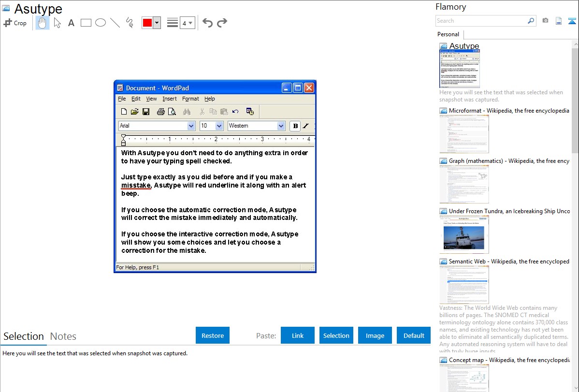Open the WordPad Format menu
The width and height of the screenshot is (579, 392).
pos(190,99)
